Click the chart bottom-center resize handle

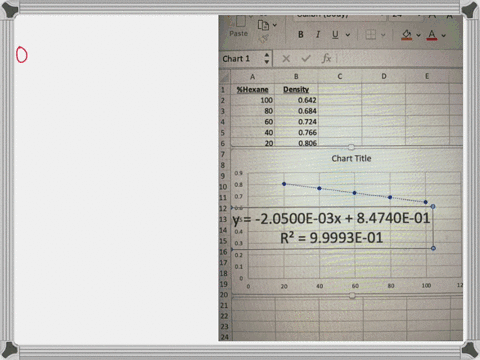(352, 295)
